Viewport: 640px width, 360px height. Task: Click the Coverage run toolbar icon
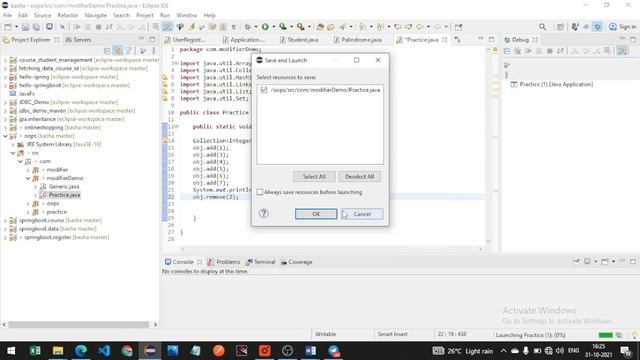283,27
